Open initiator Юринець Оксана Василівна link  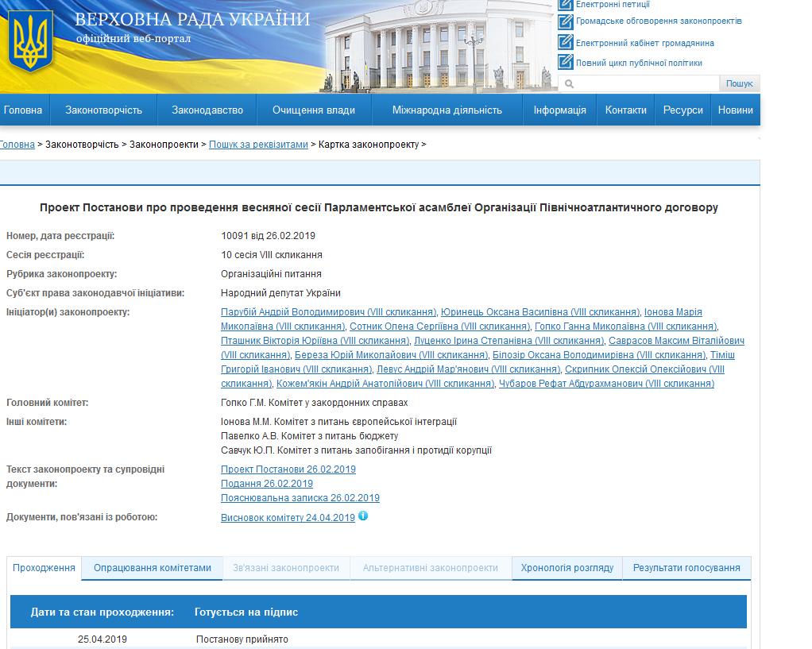pos(540,312)
